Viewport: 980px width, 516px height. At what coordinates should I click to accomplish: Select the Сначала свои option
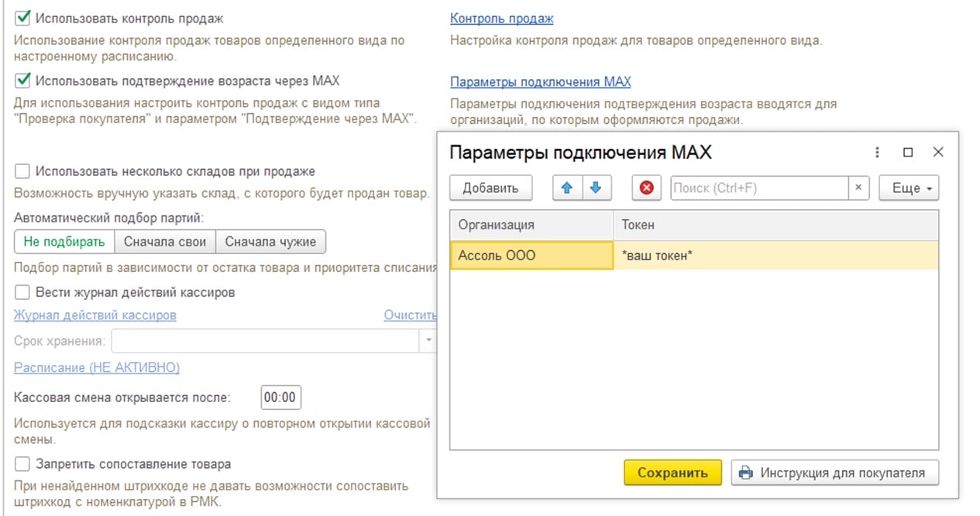pos(165,241)
